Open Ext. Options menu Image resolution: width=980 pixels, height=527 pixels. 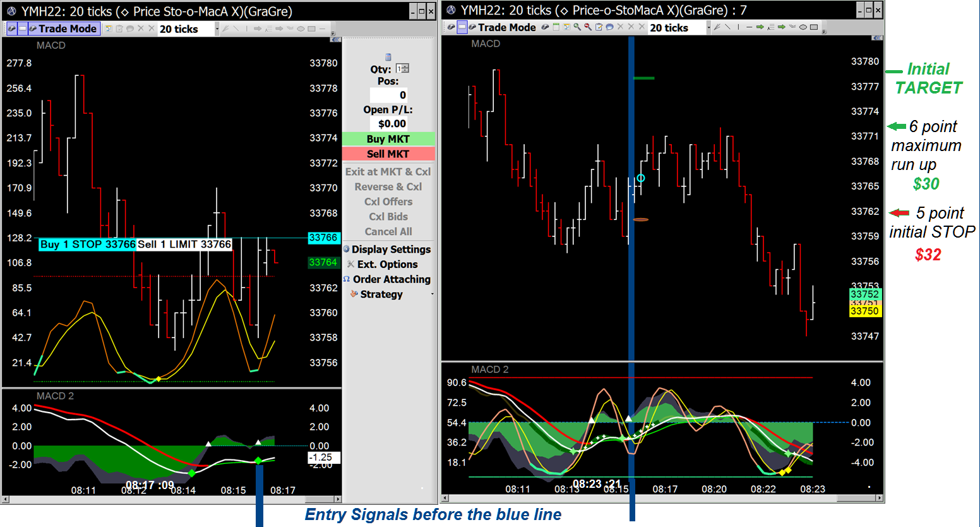(x=383, y=264)
